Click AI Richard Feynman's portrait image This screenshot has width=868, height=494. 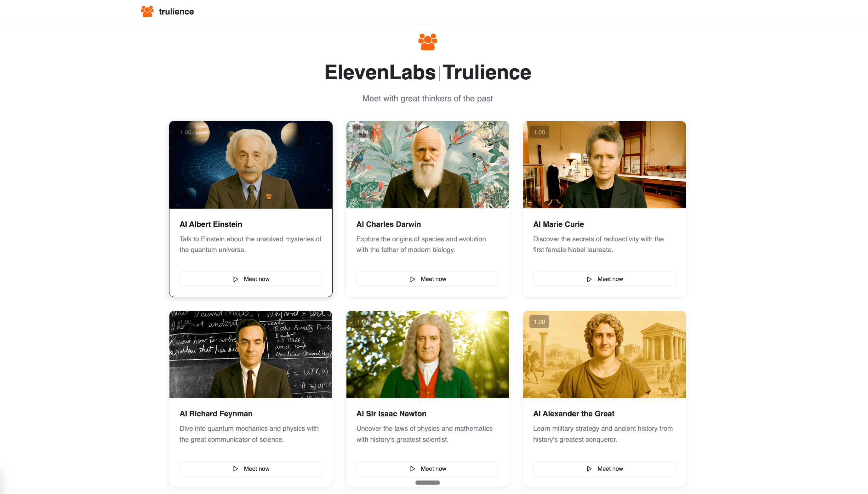click(251, 355)
